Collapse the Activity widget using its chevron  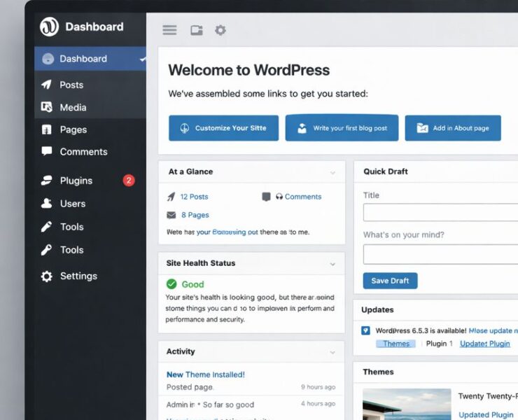point(332,352)
